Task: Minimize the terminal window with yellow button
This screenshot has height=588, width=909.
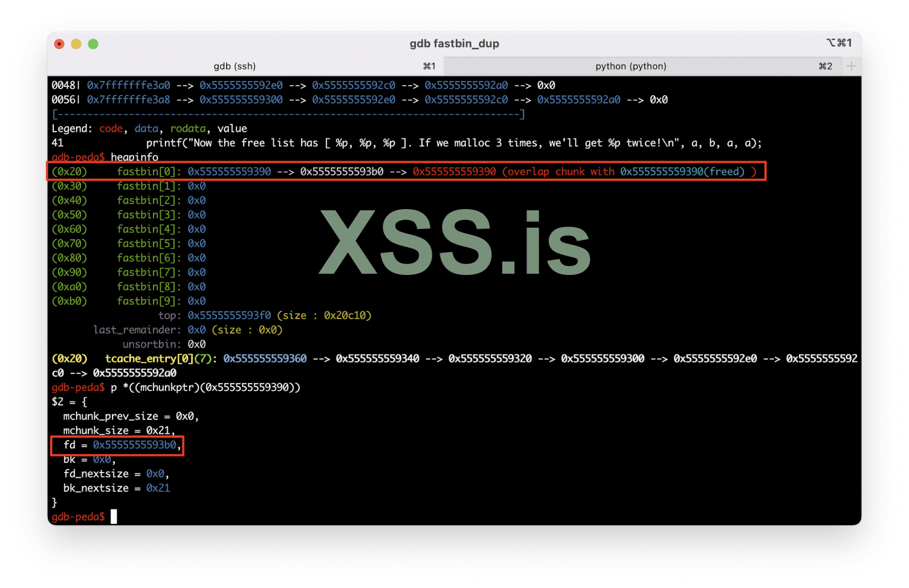Action: pos(76,44)
